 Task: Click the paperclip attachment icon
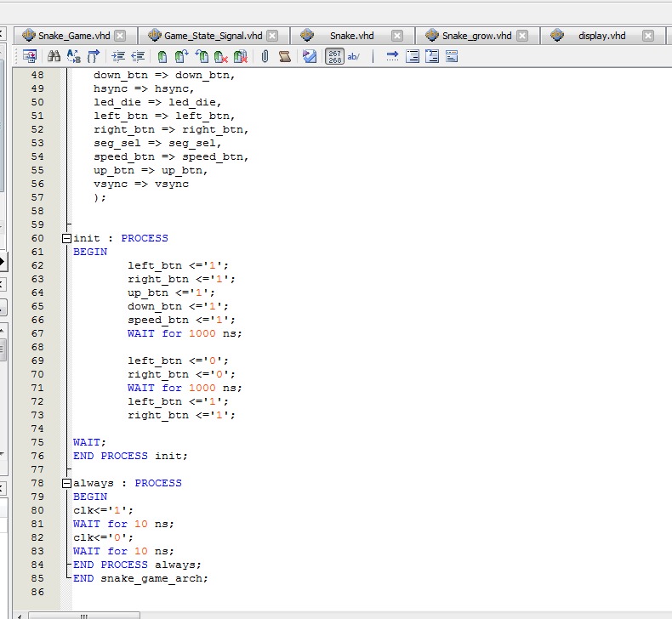click(x=265, y=56)
